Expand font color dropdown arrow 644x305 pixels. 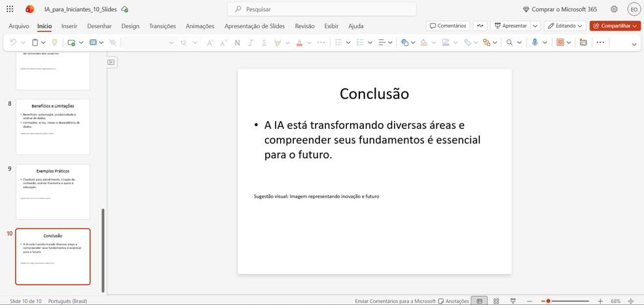309,43
